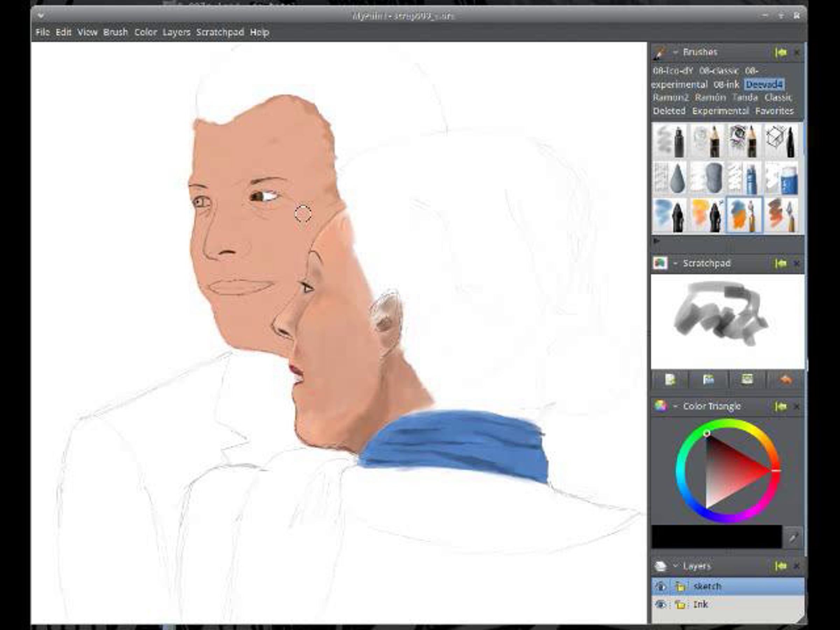Dock the Brushes panel with green arrow

tap(781, 52)
